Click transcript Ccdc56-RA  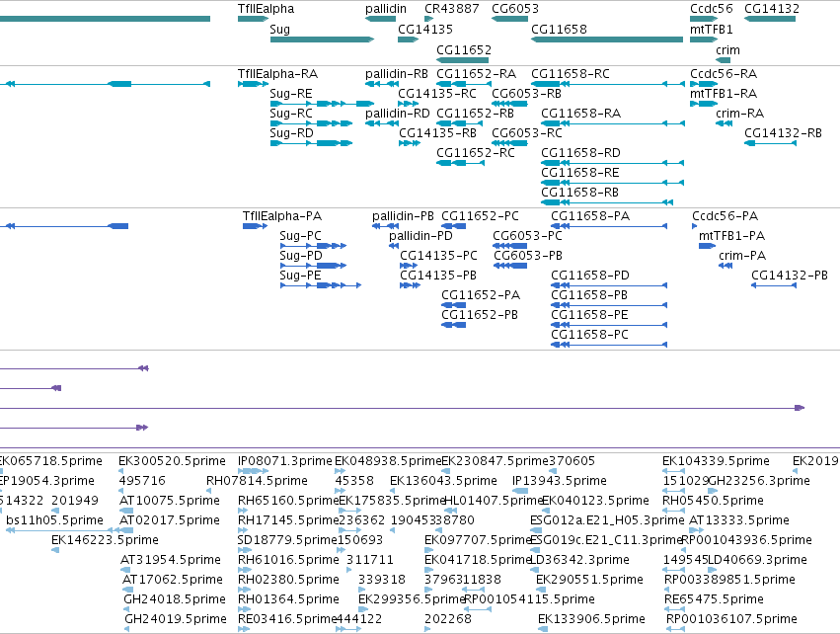pyautogui.click(x=724, y=73)
